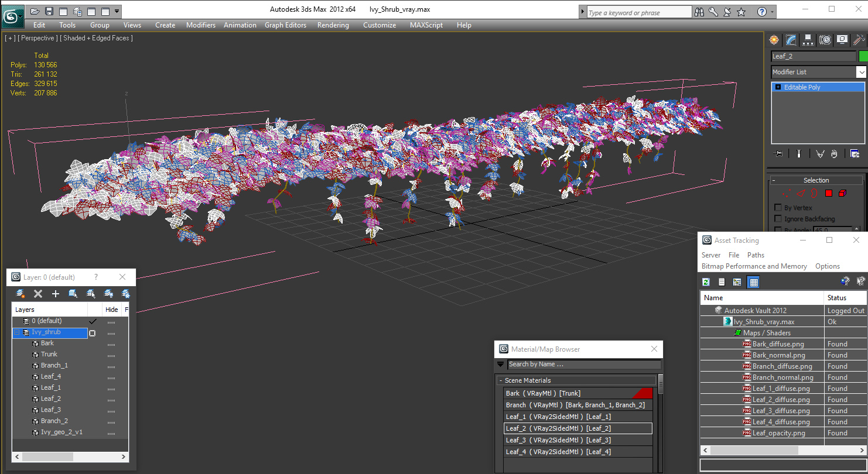The height and width of the screenshot is (474, 868).
Task: Open the Motion command panel tab
Action: pyautogui.click(x=825, y=40)
